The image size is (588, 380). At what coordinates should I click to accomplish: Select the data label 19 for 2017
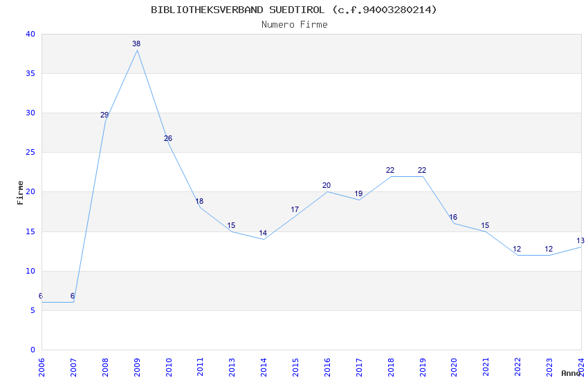(x=358, y=193)
